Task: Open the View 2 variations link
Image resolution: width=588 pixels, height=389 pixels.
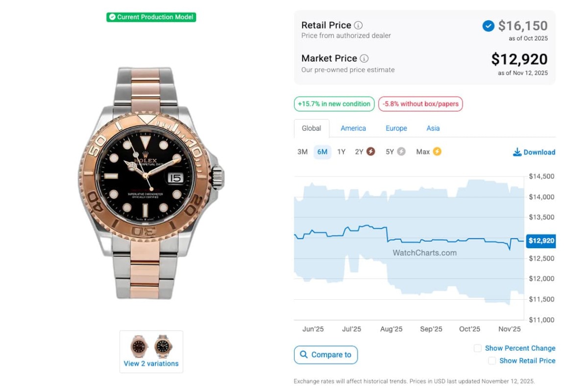Action: [151, 363]
